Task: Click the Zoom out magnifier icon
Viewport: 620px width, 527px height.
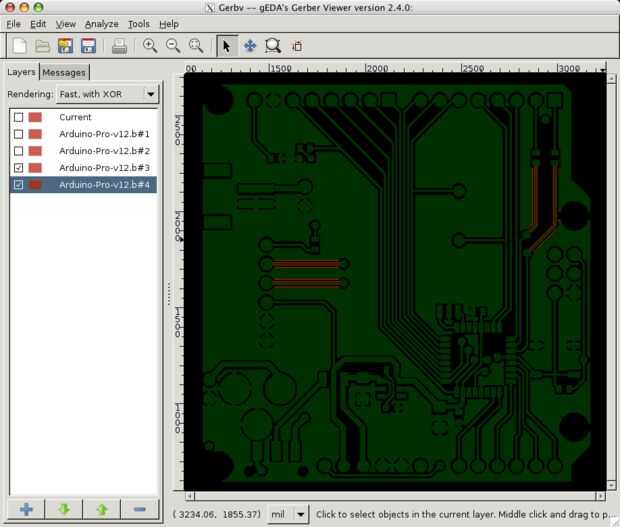Action: (173, 46)
